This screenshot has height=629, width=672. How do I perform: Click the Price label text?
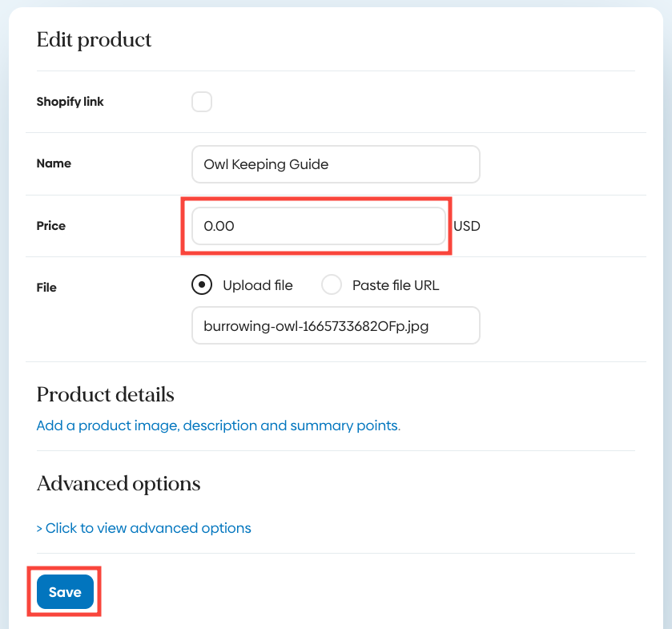pyautogui.click(x=51, y=226)
